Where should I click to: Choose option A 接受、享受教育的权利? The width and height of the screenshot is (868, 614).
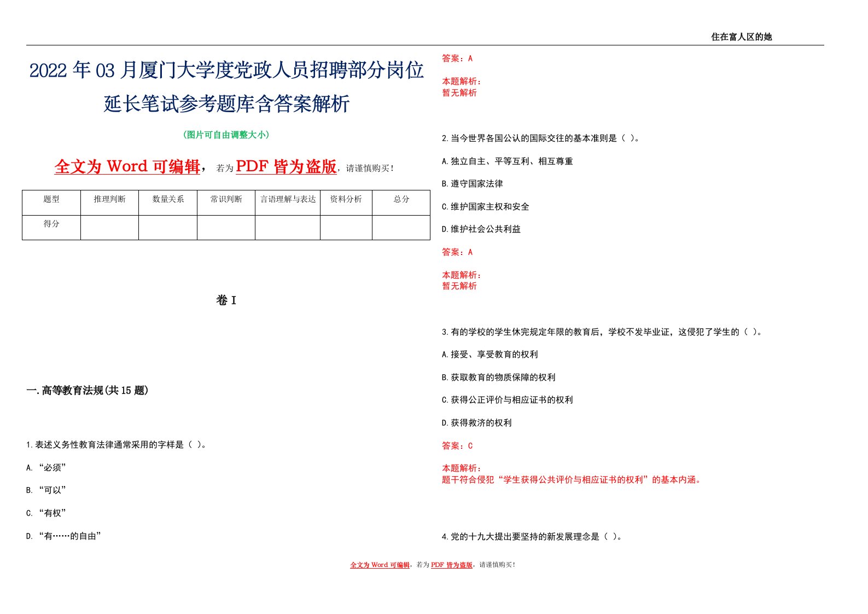(x=490, y=355)
